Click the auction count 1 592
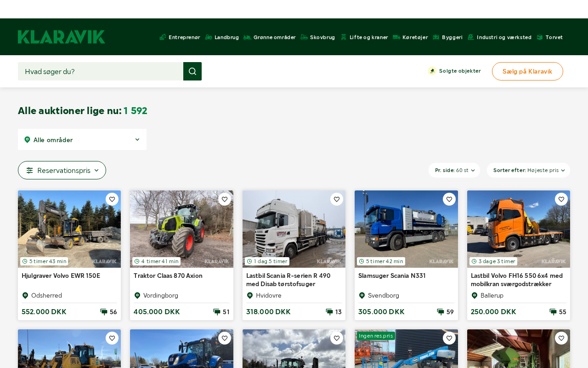Viewport: 588px width, 368px height. 136,111
